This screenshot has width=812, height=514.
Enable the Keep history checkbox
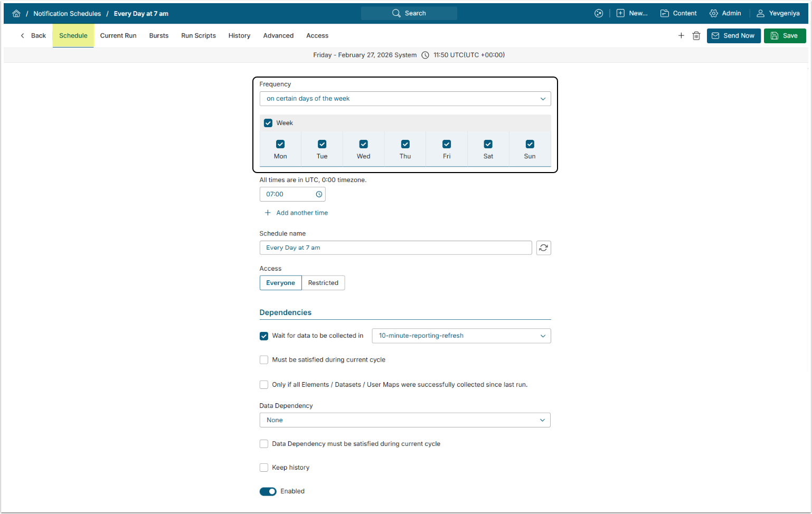264,468
